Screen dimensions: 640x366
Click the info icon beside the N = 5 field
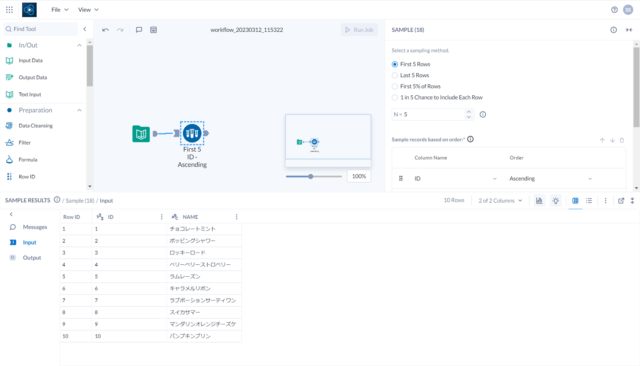click(x=483, y=115)
